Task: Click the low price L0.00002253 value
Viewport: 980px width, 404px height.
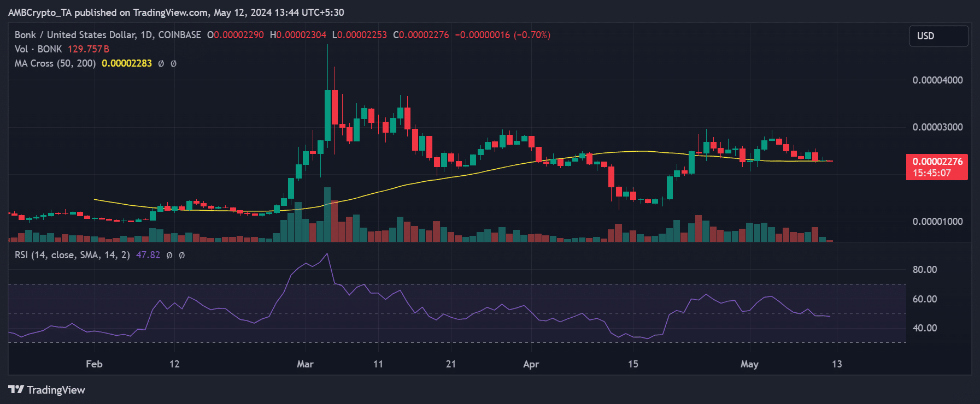Action: (360, 35)
